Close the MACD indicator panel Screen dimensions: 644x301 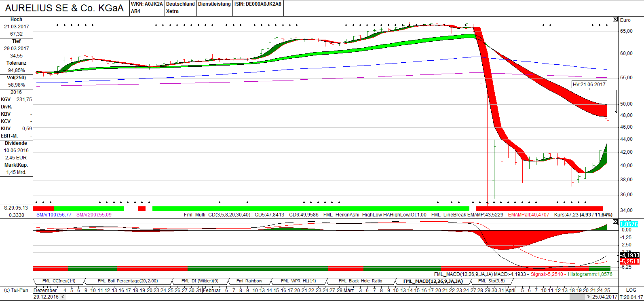[615, 222]
